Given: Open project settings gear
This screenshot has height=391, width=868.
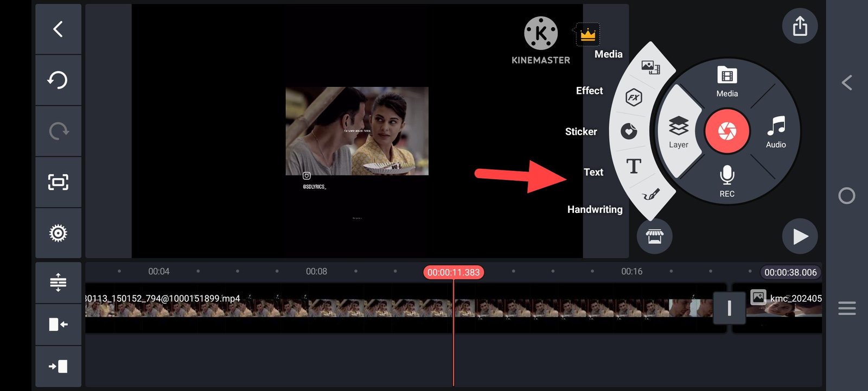Looking at the screenshot, I should tap(58, 233).
